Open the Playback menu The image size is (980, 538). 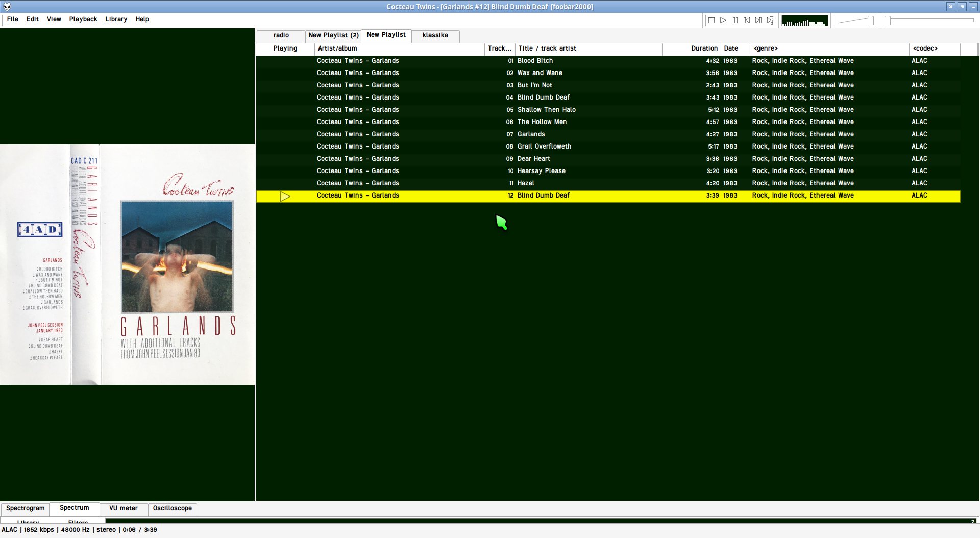coord(83,19)
